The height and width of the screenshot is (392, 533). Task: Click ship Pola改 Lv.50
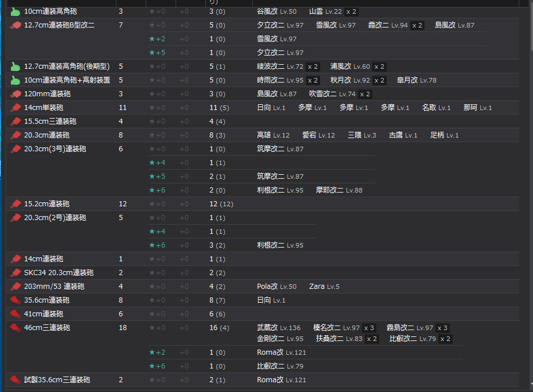277,287
